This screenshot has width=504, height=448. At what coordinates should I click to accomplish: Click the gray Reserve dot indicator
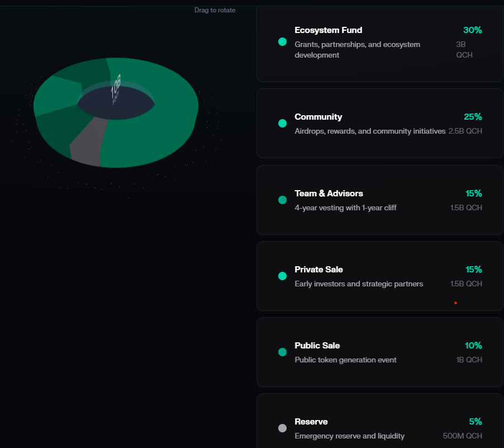point(282,428)
